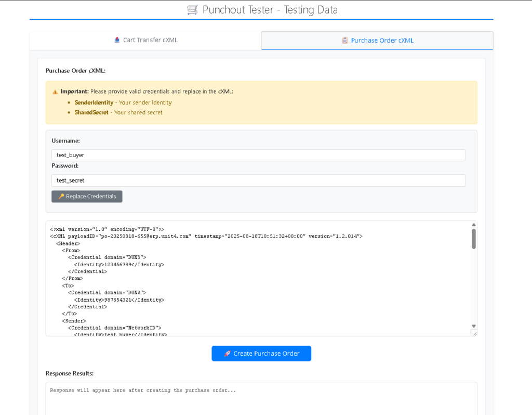This screenshot has height=415, width=532.
Task: Click the Cart Transfer tab's icon
Action: (117, 40)
